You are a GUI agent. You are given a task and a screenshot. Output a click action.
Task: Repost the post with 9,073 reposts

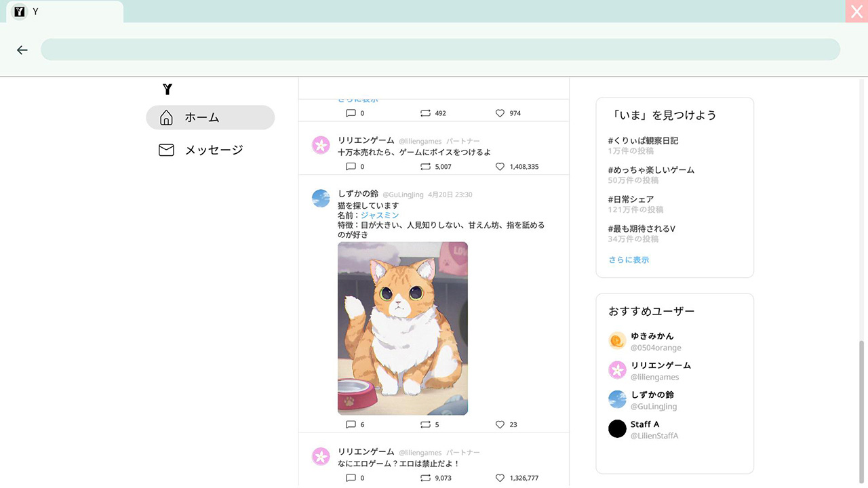pyautogui.click(x=425, y=478)
